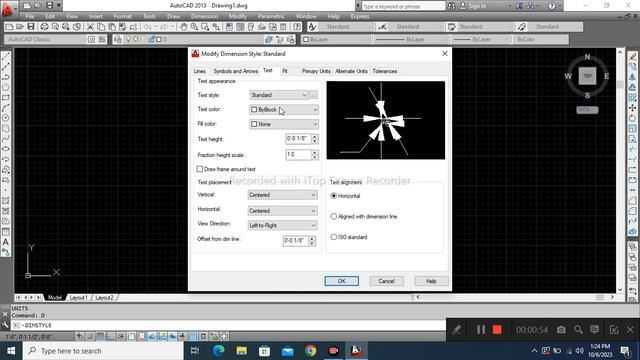Click the AutoCAD taskbar icon
Viewport: 640px width, 360px height.
pyautogui.click(x=356, y=351)
